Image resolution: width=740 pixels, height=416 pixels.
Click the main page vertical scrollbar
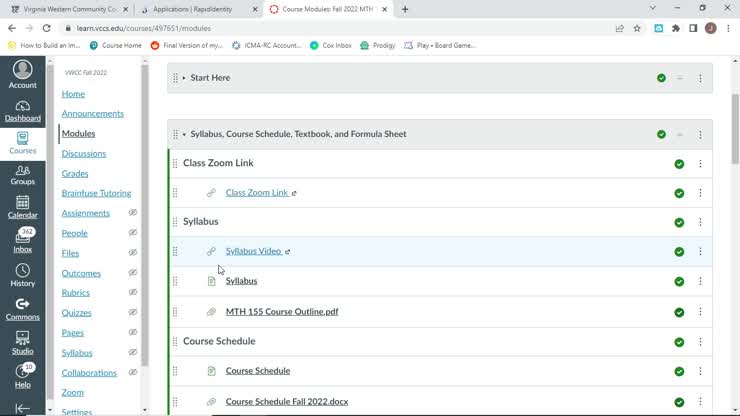click(x=735, y=129)
